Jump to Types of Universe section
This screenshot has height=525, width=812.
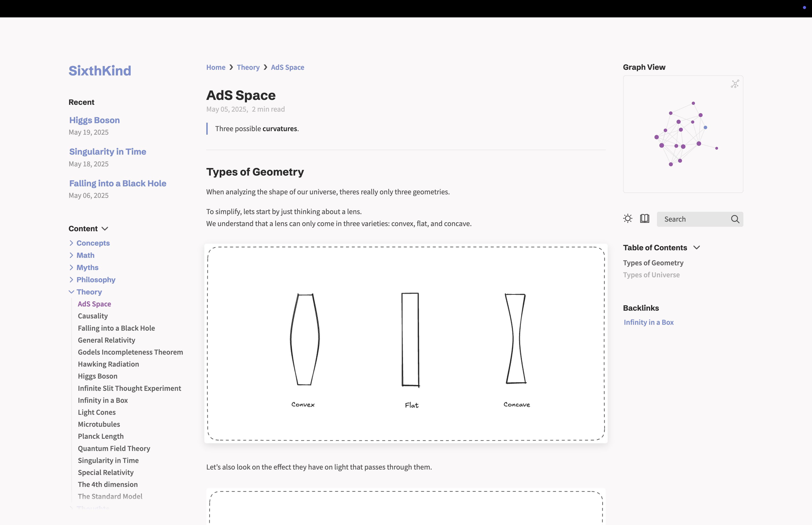651,275
